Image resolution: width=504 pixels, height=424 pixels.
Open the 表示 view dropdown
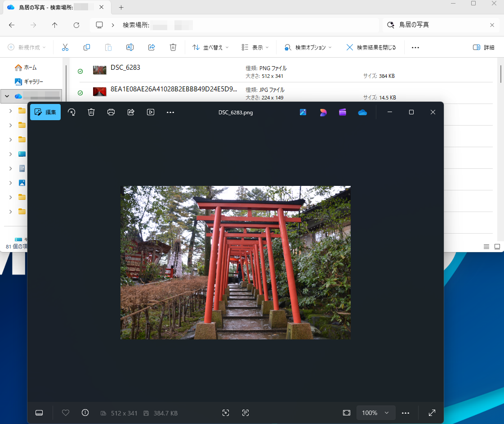tap(255, 47)
